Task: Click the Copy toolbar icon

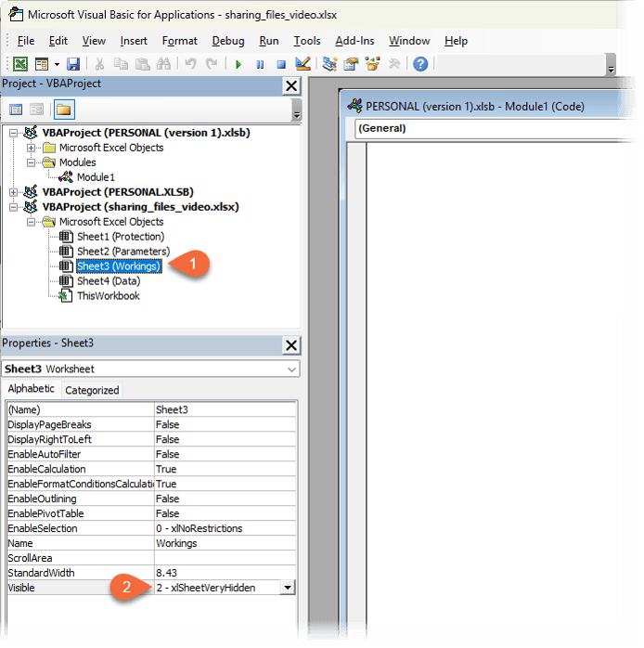Action: coord(121,64)
